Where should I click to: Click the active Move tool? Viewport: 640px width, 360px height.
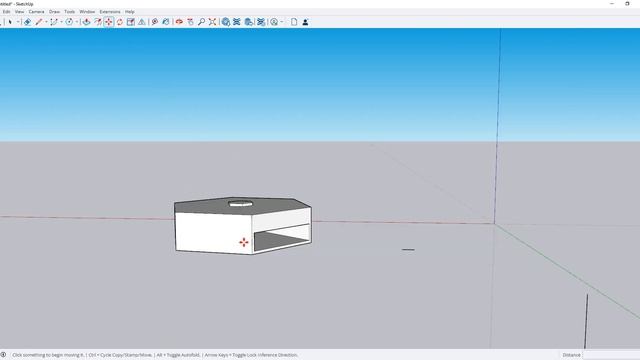pos(109,22)
